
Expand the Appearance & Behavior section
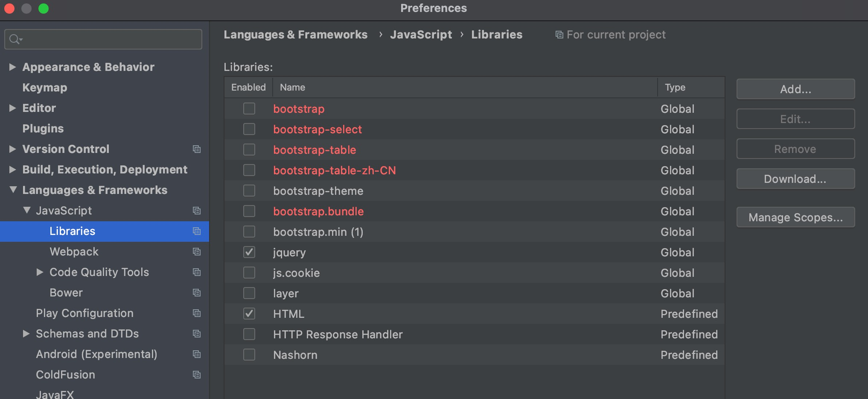tap(12, 67)
